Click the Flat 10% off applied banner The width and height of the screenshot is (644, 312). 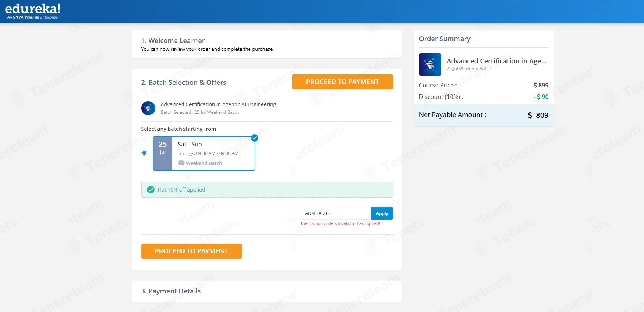[x=267, y=190]
